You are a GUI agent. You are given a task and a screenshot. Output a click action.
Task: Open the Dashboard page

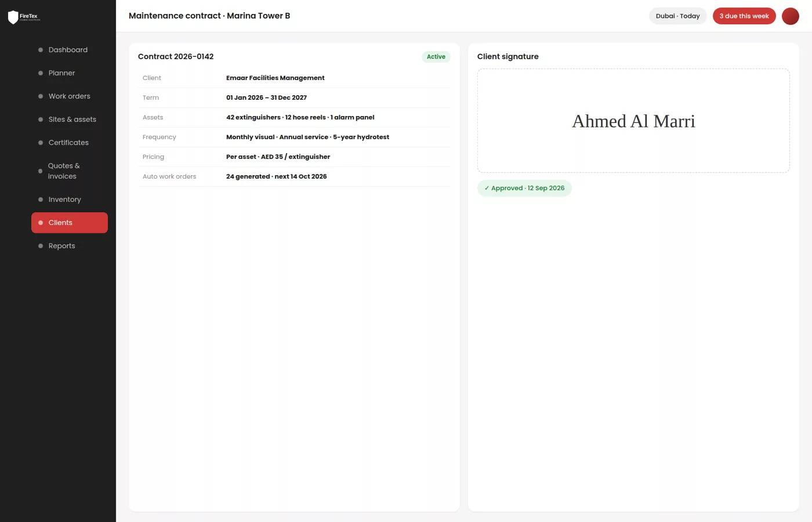(x=70, y=50)
